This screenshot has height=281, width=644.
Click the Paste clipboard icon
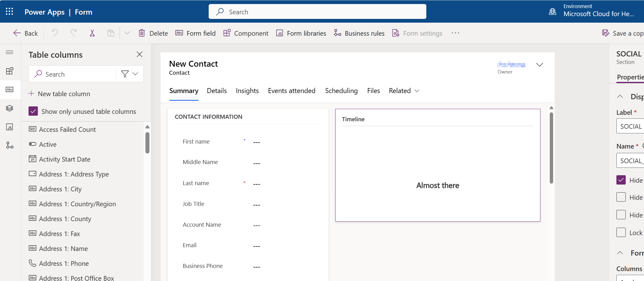click(111, 33)
